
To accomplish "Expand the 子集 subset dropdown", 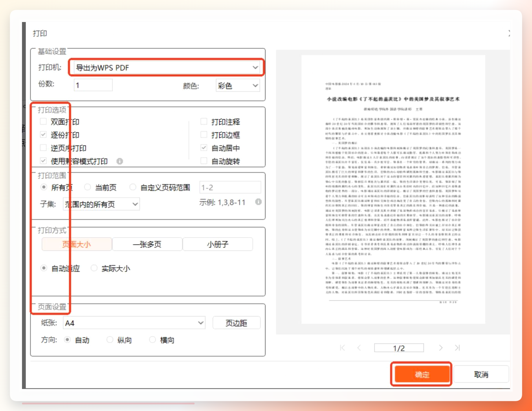I will click(x=101, y=204).
